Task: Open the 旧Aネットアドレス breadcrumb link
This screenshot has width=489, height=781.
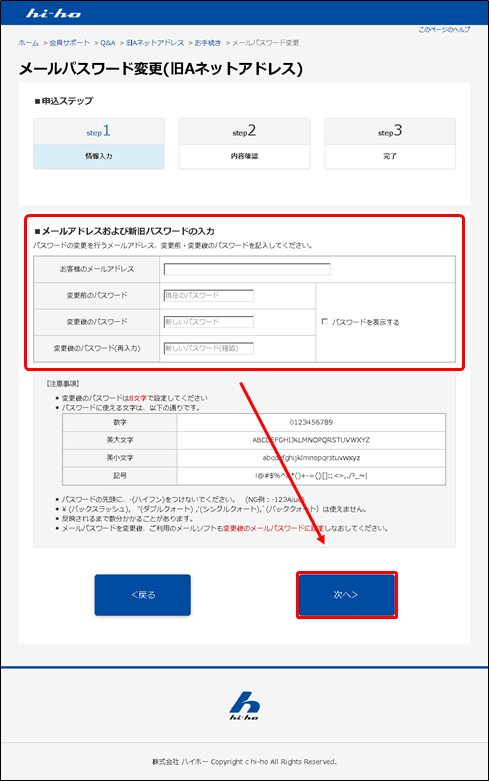Action: (155, 43)
